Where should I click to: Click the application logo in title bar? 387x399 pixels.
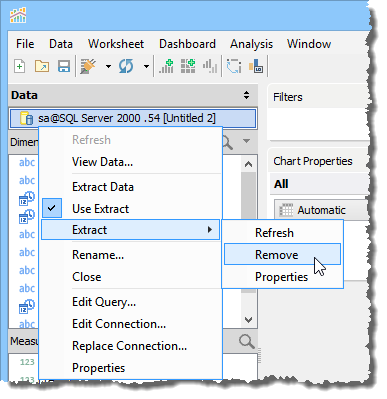click(x=18, y=15)
